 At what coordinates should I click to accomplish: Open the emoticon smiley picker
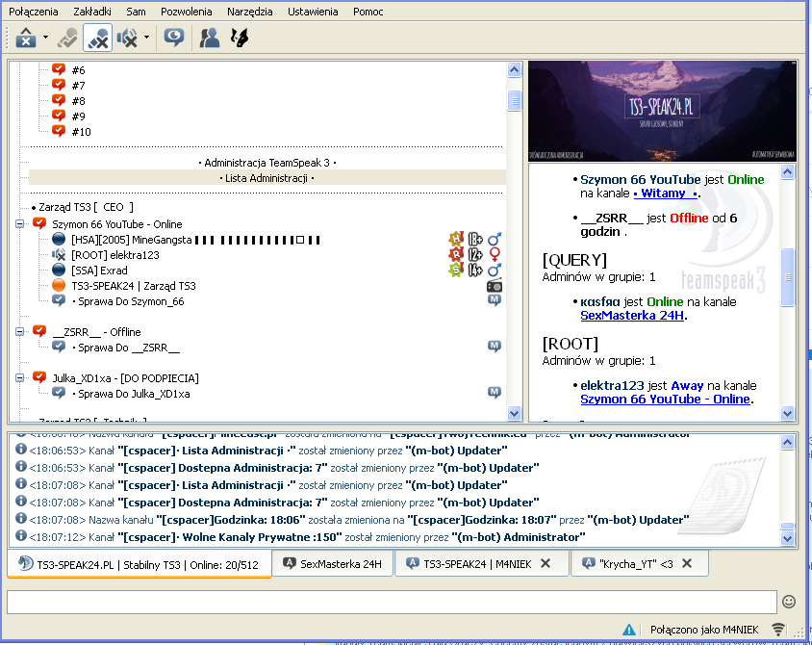tap(789, 602)
